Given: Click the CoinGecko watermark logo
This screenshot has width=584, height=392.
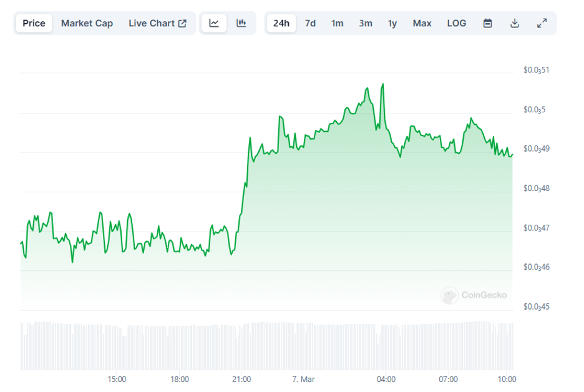Looking at the screenshot, I should 474,295.
